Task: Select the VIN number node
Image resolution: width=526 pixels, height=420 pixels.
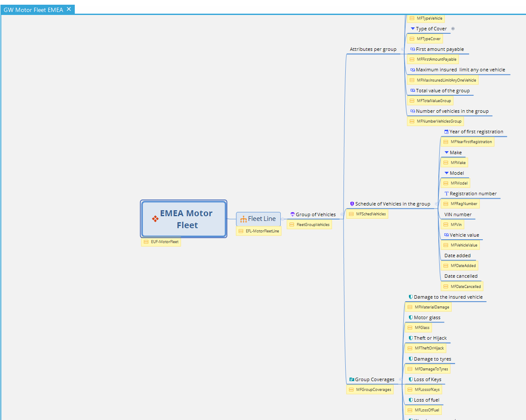Action: [x=458, y=214]
